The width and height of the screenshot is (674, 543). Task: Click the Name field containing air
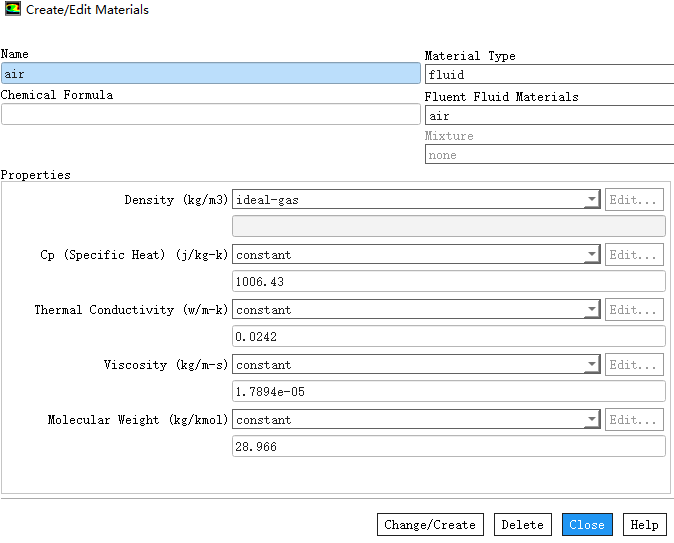[210, 74]
